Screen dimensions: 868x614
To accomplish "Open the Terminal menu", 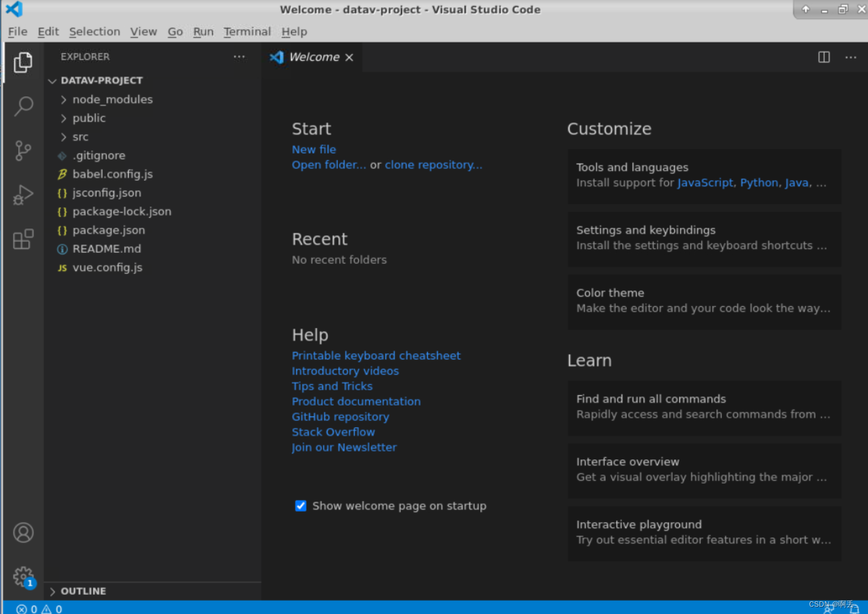I will click(x=247, y=32).
